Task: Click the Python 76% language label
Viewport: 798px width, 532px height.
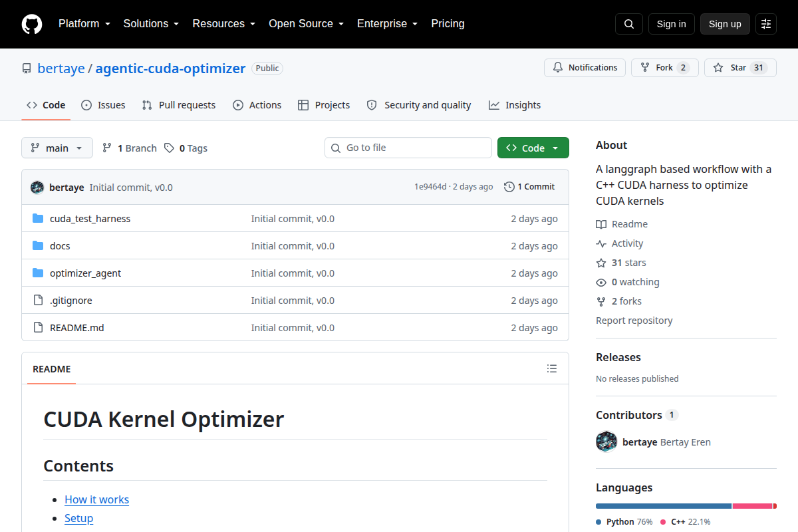Action: click(x=624, y=522)
